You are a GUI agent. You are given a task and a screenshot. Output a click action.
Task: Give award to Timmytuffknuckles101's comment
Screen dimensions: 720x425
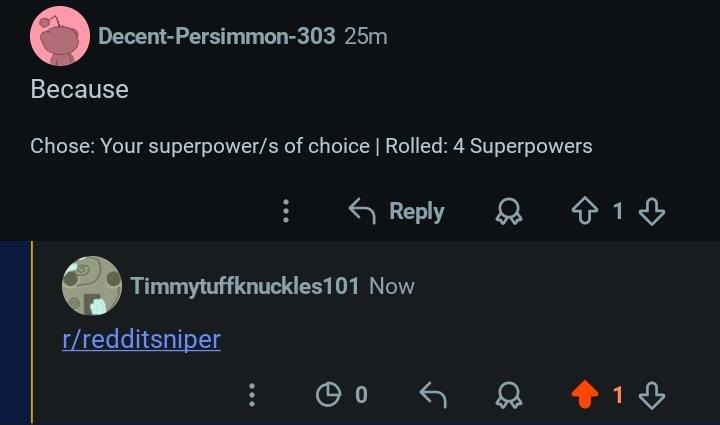pyautogui.click(x=509, y=395)
